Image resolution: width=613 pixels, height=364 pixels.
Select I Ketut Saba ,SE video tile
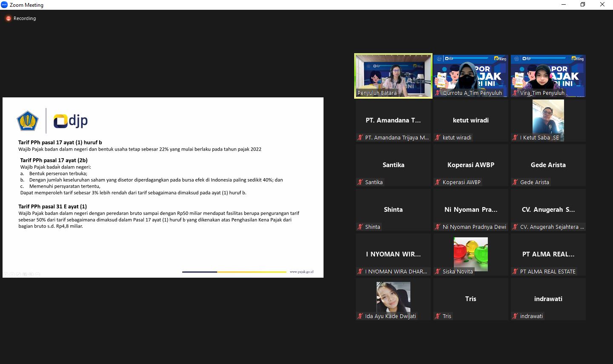pos(548,120)
